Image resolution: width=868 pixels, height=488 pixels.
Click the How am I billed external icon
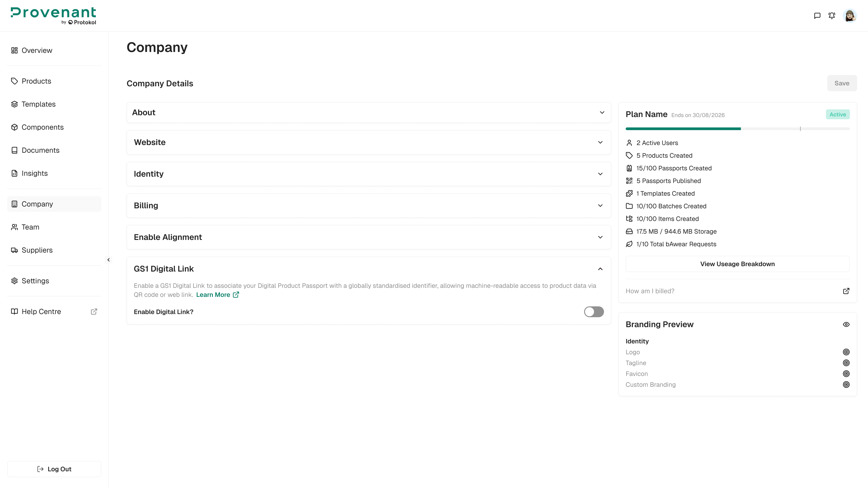[846, 291]
